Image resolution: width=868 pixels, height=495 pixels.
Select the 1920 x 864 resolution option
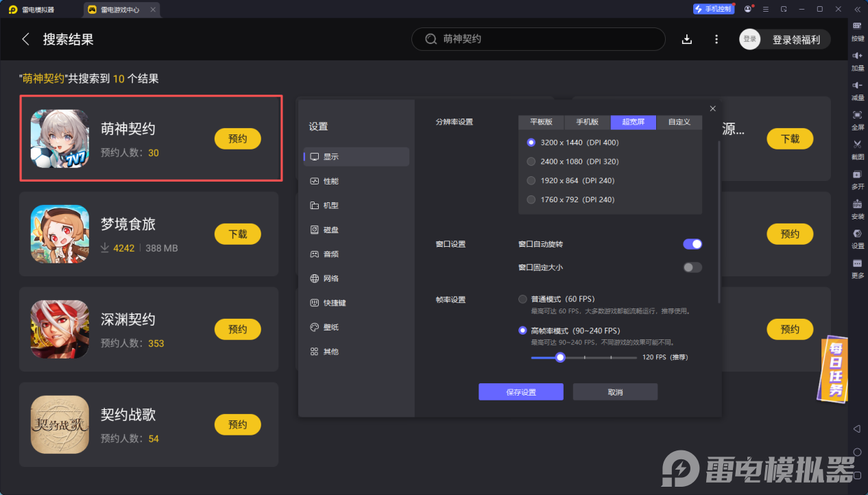click(531, 181)
